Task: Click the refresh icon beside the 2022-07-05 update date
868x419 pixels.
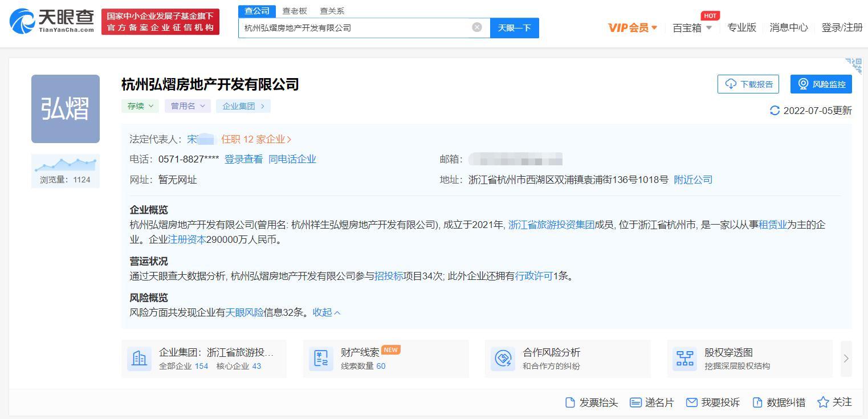Action: pyautogui.click(x=775, y=111)
